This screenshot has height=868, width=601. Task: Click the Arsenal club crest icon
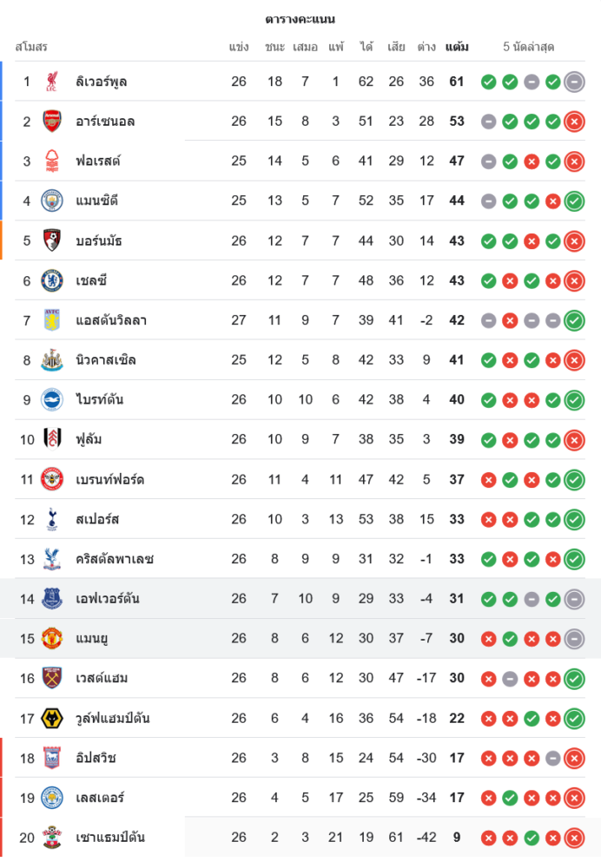point(52,122)
